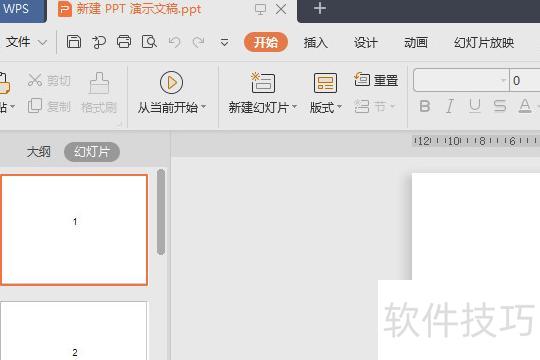Open Print Preview icon
Image resolution: width=540 pixels, height=360 pixels.
[149, 42]
